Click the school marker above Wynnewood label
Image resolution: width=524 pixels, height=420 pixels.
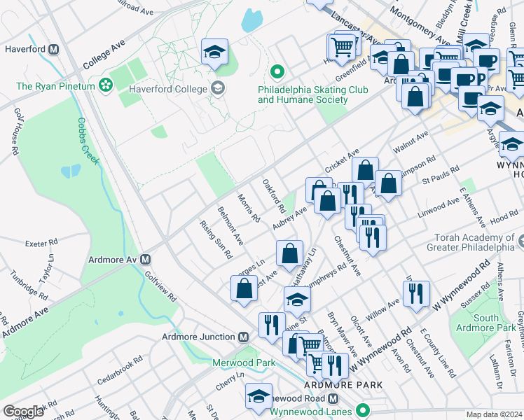(x=511, y=145)
